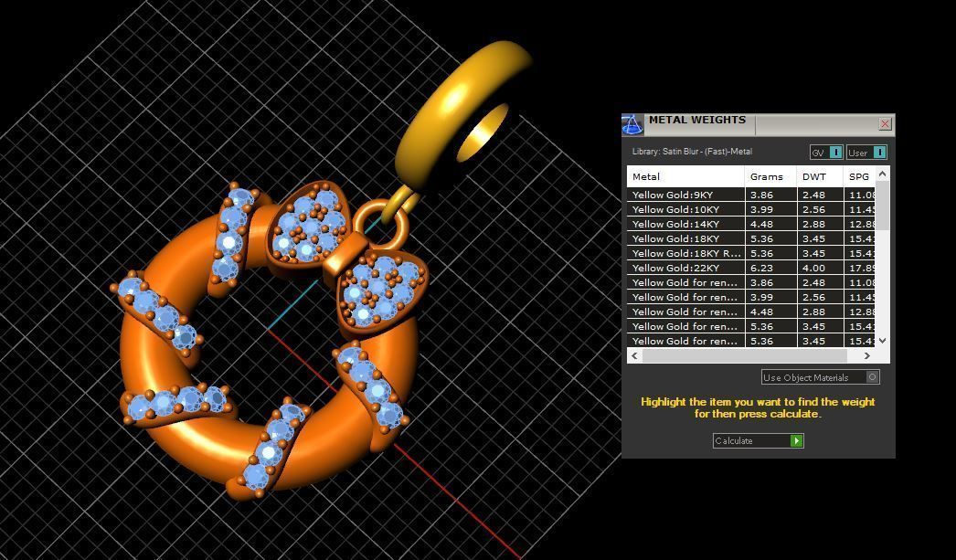956x560 pixels.
Task: Select the Yellow Gold:18KY row
Action: click(751, 238)
